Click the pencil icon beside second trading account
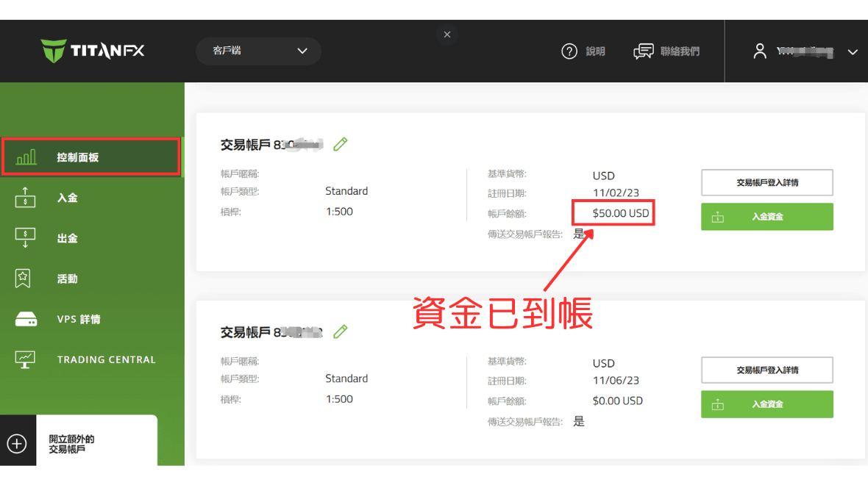The height and width of the screenshot is (485, 868). [340, 331]
